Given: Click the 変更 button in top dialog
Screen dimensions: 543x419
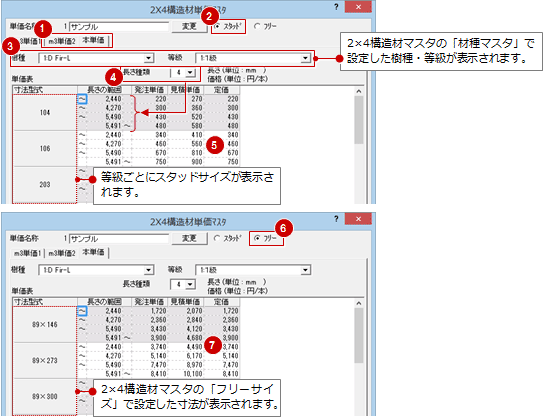Looking at the screenshot, I should coord(189,26).
